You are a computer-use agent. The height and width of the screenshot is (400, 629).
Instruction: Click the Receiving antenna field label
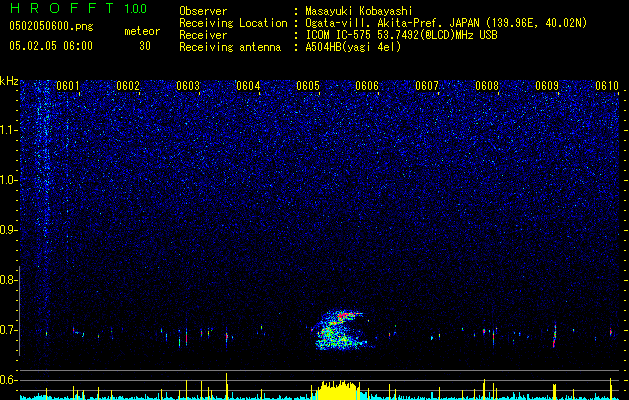tap(230, 47)
